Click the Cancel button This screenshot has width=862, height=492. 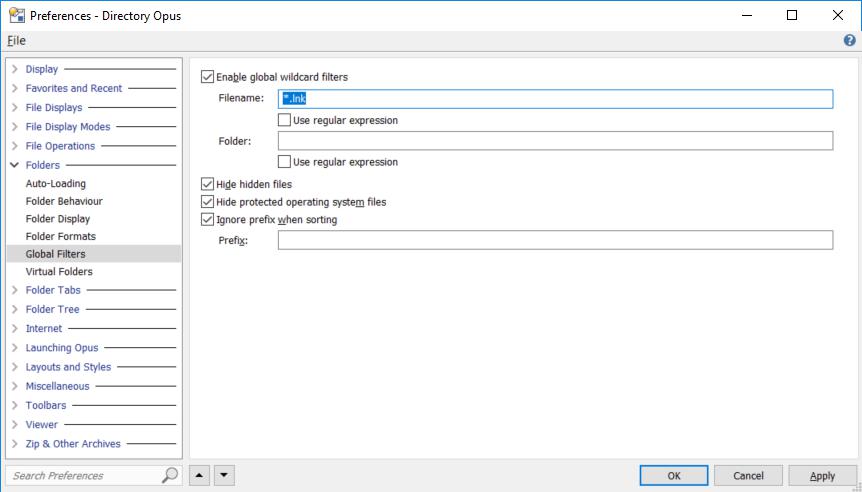point(748,476)
